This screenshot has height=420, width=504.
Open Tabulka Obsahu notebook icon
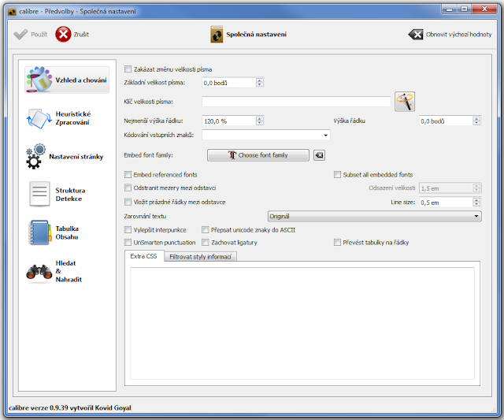point(39,232)
